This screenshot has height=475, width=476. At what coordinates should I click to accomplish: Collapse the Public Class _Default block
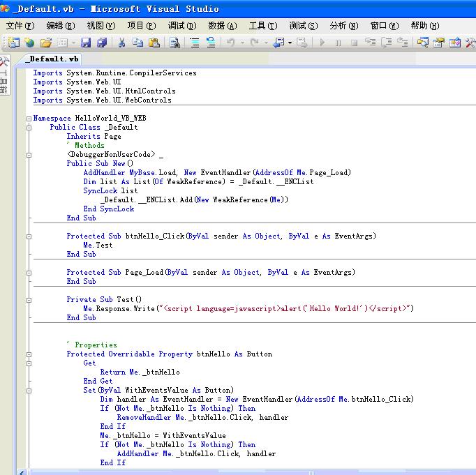click(x=29, y=128)
